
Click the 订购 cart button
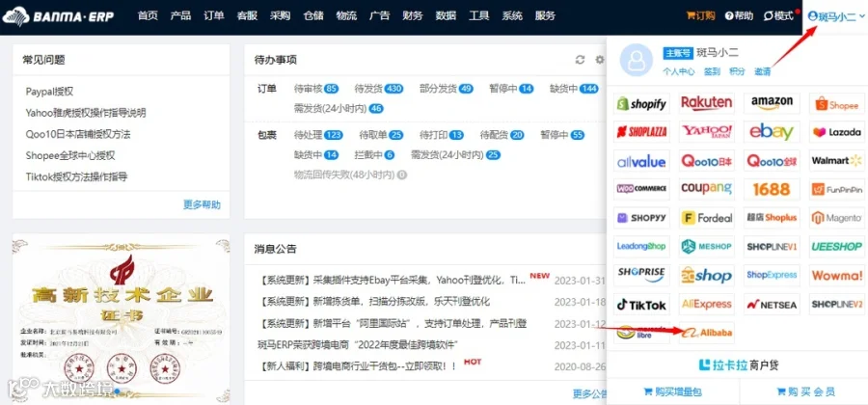[700, 16]
